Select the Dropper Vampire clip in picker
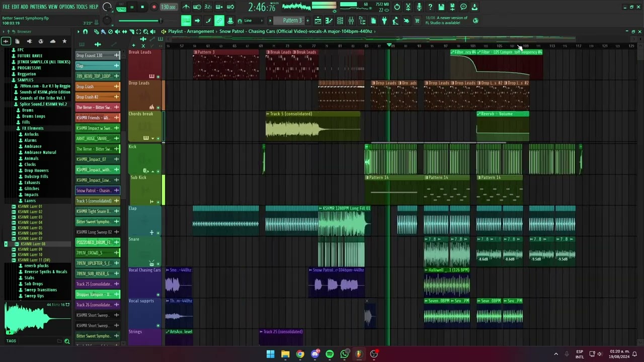This screenshot has height=362, width=644. coord(98,294)
